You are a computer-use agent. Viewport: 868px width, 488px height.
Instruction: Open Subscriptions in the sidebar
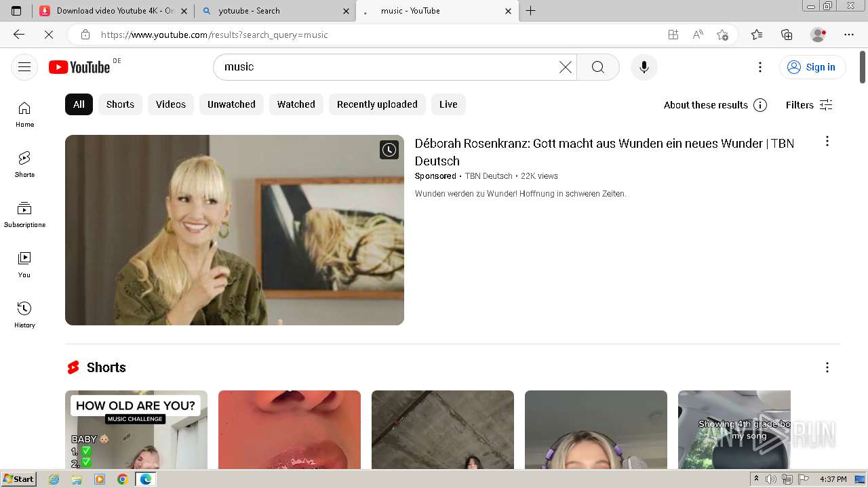point(24,215)
